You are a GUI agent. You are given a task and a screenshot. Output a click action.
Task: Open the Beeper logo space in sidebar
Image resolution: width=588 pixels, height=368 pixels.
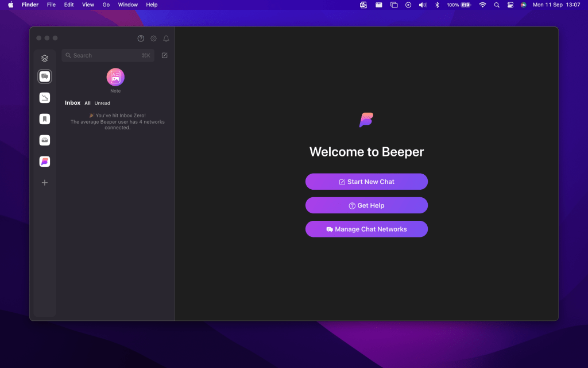pyautogui.click(x=45, y=162)
